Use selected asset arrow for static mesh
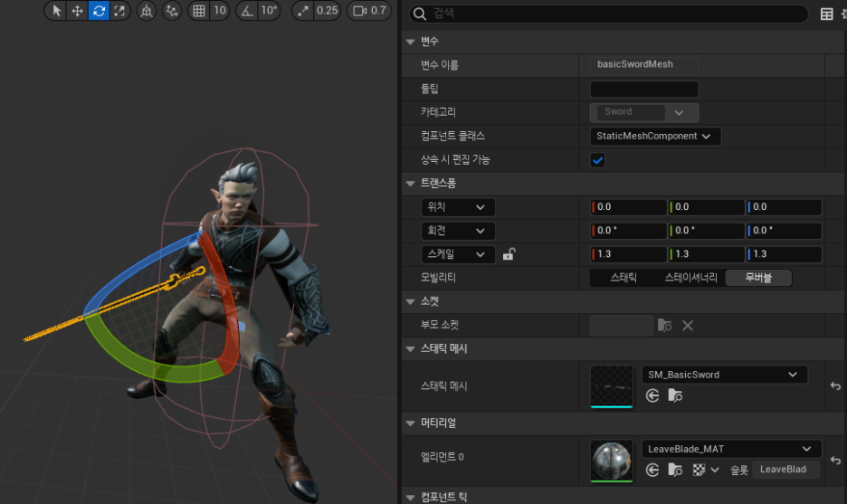The width and height of the screenshot is (847, 504). 652,396
